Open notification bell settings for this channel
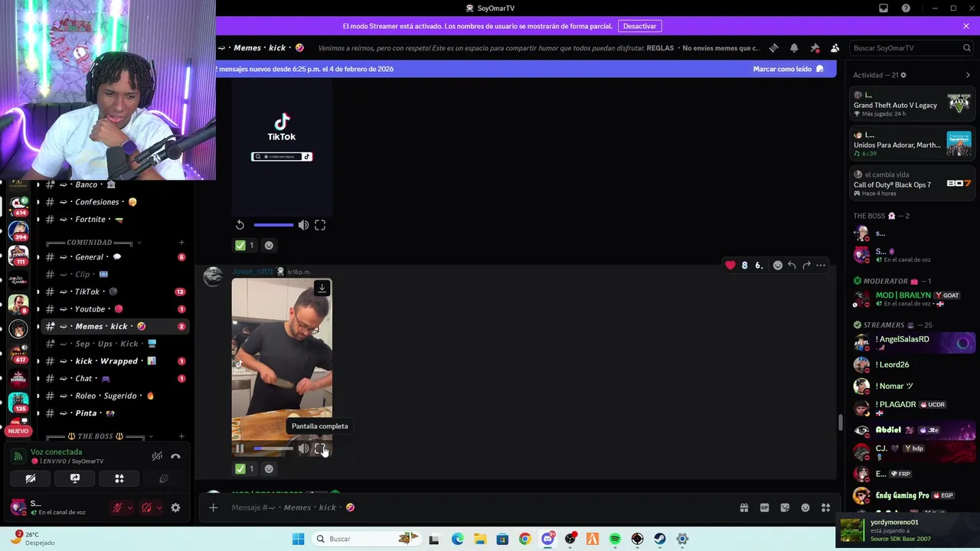This screenshot has height=551, width=980. [x=794, y=47]
